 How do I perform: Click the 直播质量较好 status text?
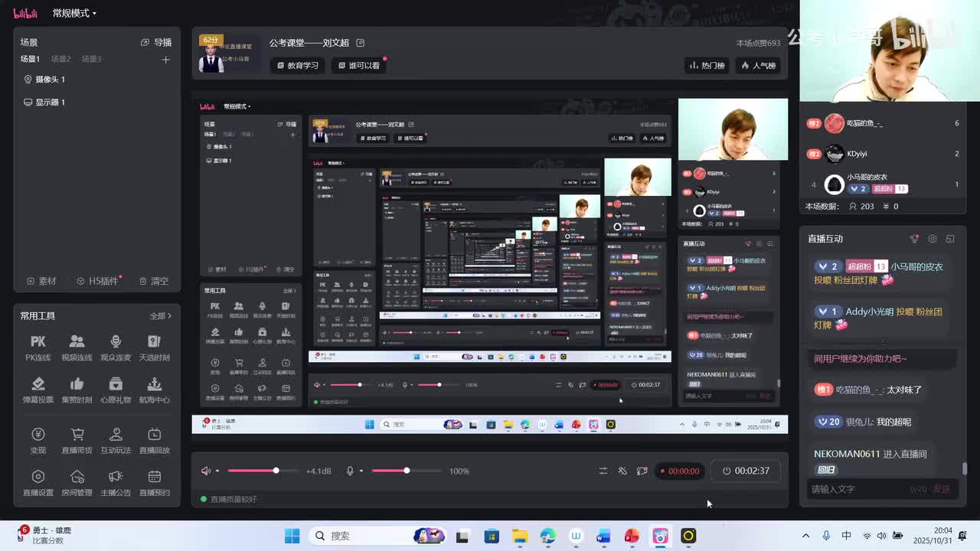[234, 499]
